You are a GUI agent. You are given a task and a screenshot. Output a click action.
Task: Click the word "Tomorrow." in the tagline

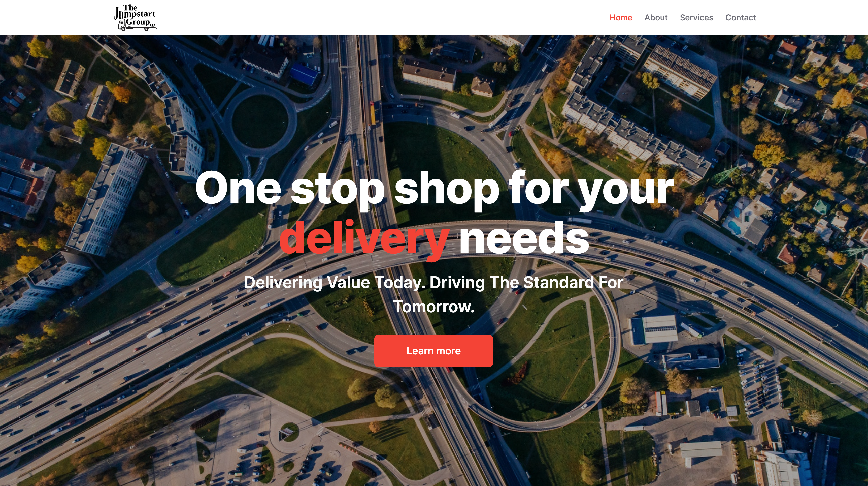tap(434, 307)
